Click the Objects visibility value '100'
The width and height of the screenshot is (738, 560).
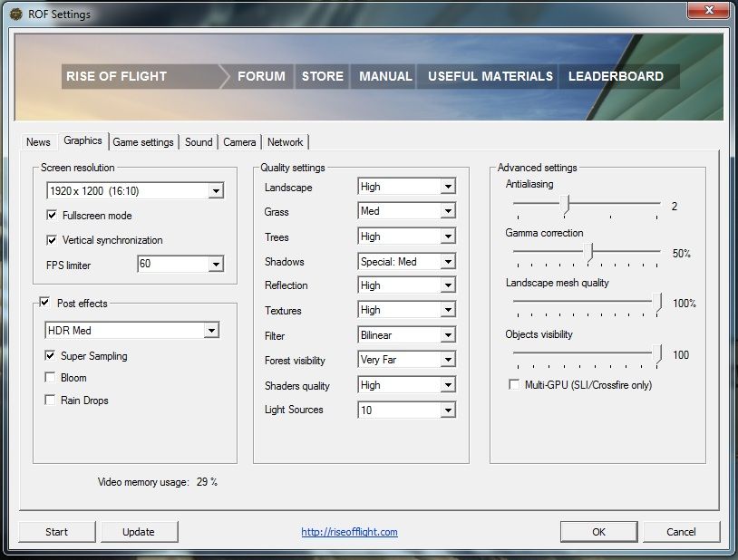click(681, 355)
